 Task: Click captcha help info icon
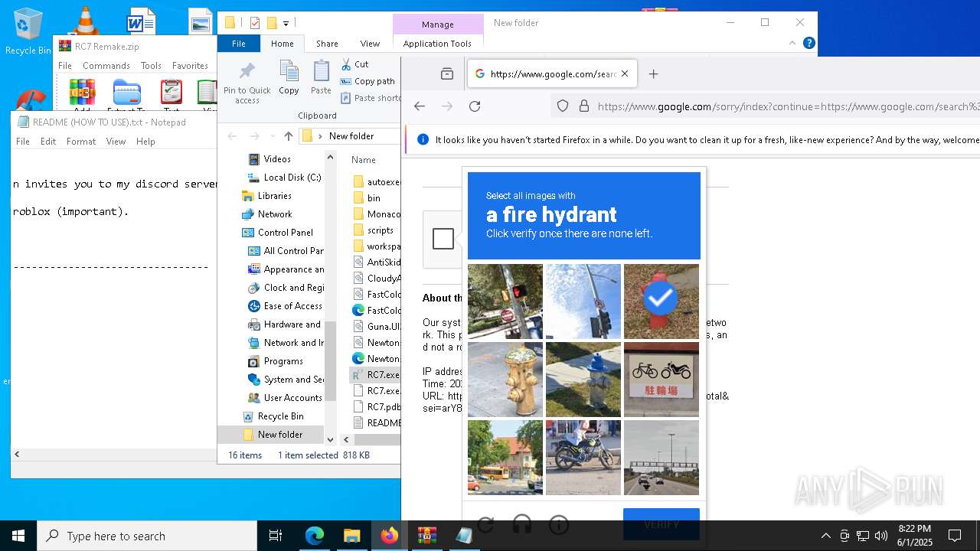(559, 525)
